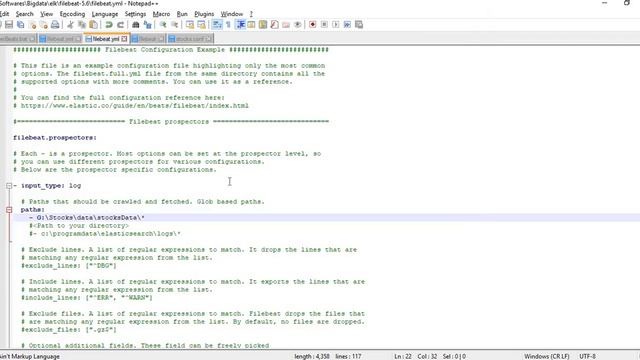640x360 pixels.
Task: Cut the selection with the scissors icon
Action: (x=70, y=25)
